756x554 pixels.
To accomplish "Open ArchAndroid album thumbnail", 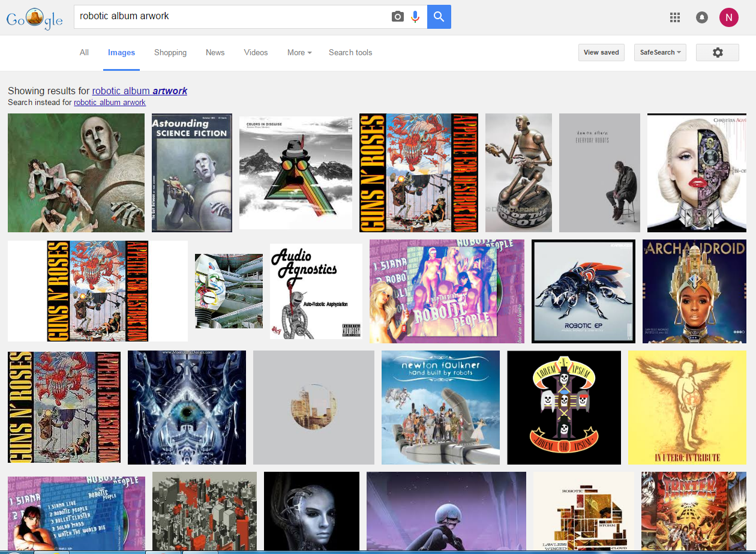I will tap(694, 291).
